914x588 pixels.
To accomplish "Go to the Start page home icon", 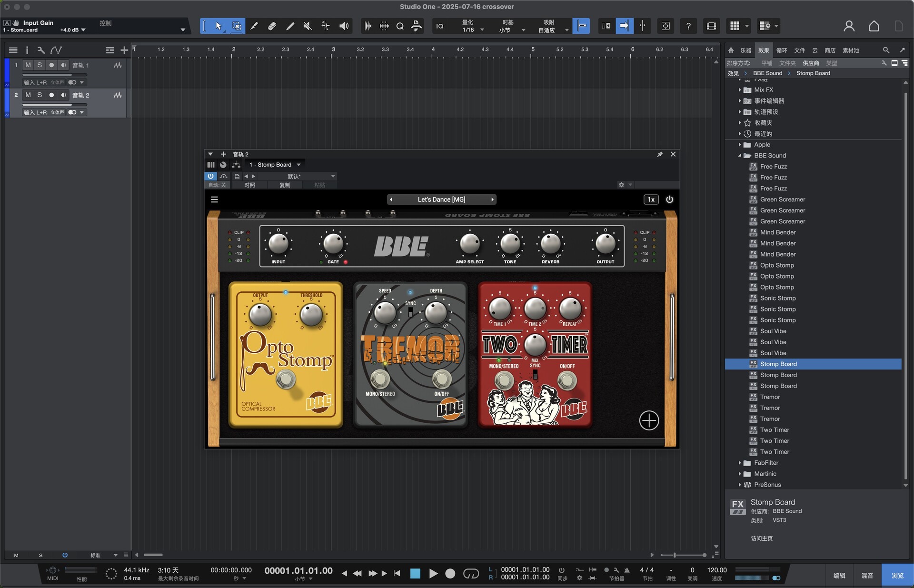I will [x=874, y=26].
